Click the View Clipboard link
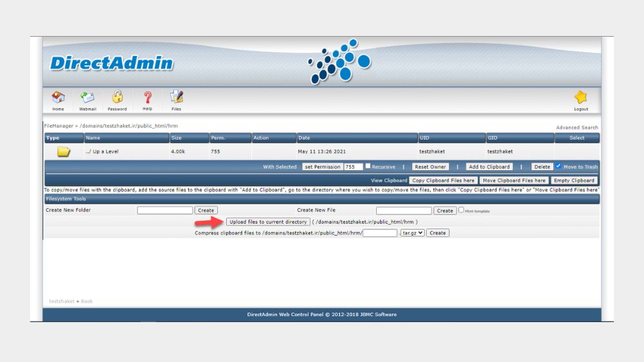Screen dimensions: 644x362 pyautogui.click(x=388, y=180)
